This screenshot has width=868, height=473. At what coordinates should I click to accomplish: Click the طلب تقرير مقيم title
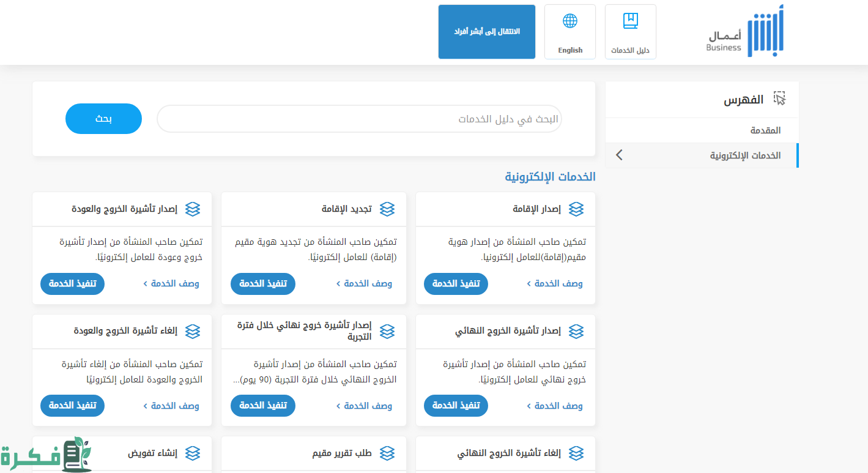[x=342, y=453]
